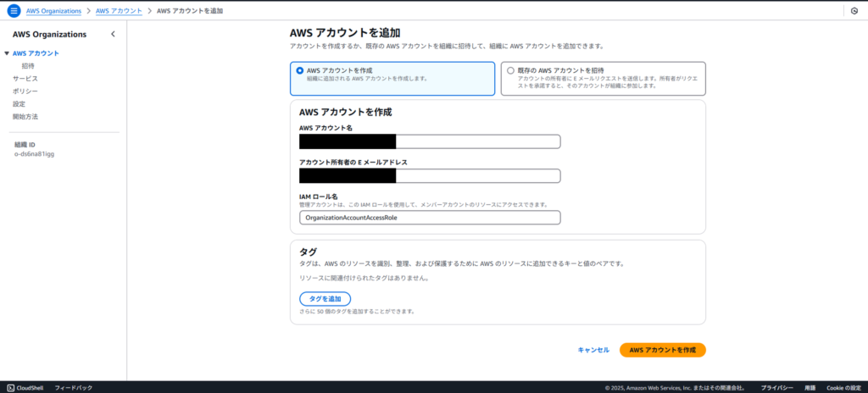Open 開始方法 in the sidebar

(x=25, y=117)
